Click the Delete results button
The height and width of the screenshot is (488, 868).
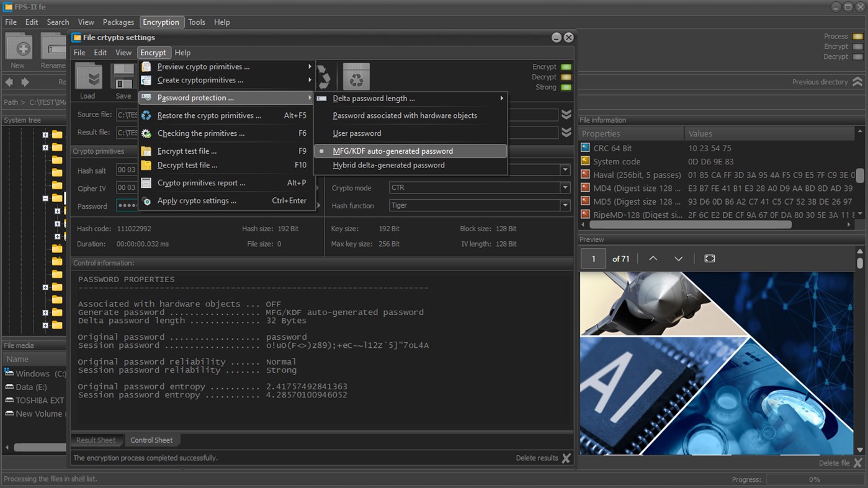pyautogui.click(x=537, y=458)
